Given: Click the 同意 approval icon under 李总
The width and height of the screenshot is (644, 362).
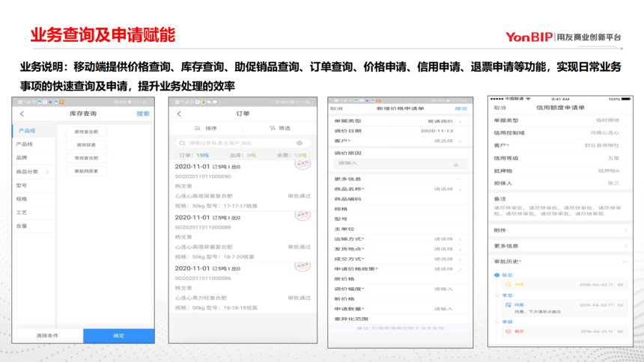Looking at the screenshot, I should pyautogui.click(x=508, y=305).
